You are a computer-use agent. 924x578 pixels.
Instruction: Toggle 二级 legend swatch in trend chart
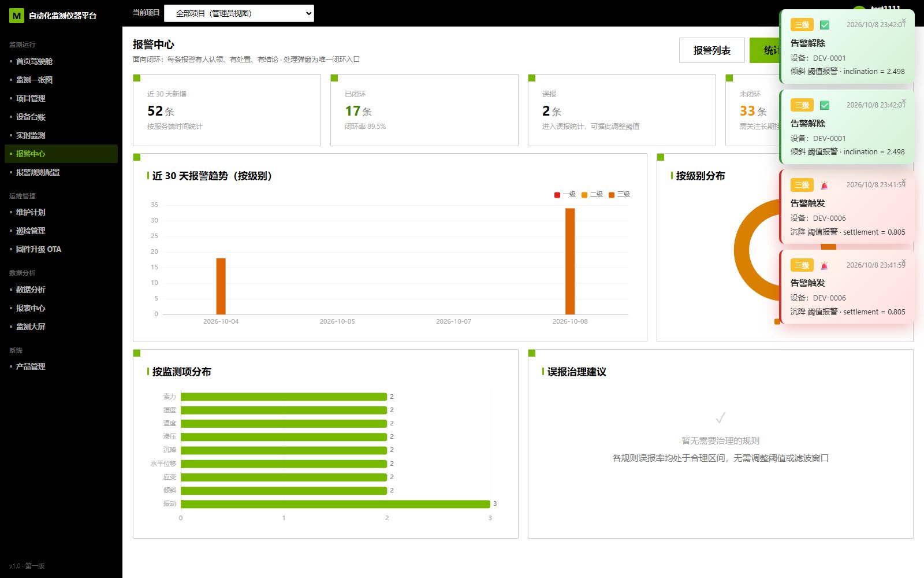point(584,195)
